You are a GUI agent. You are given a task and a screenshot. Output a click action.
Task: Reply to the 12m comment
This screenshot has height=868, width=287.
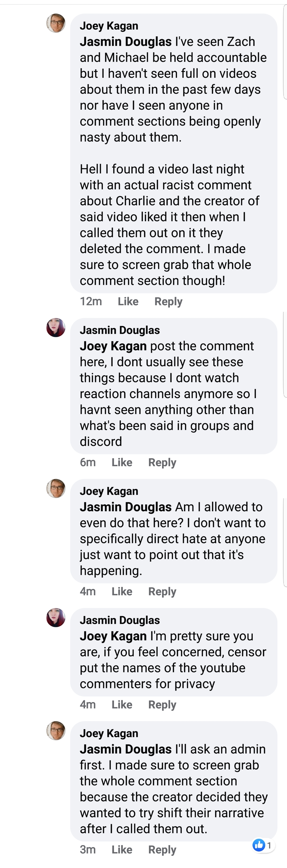[x=168, y=301]
